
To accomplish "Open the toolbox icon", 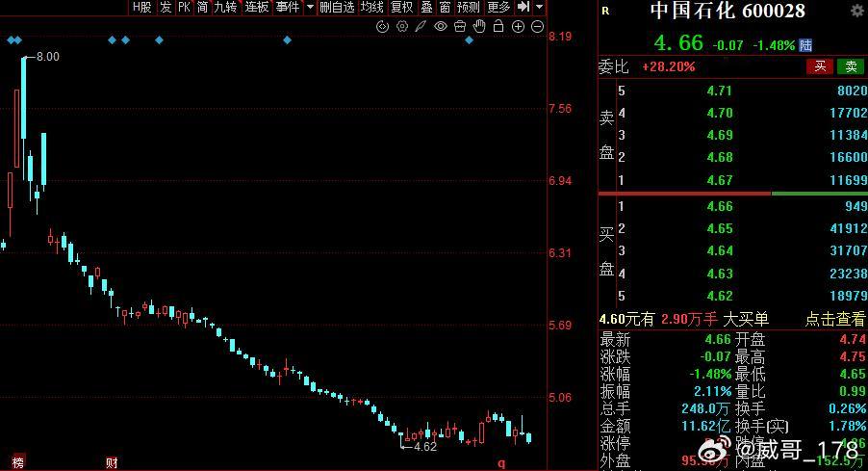I will pos(459,27).
